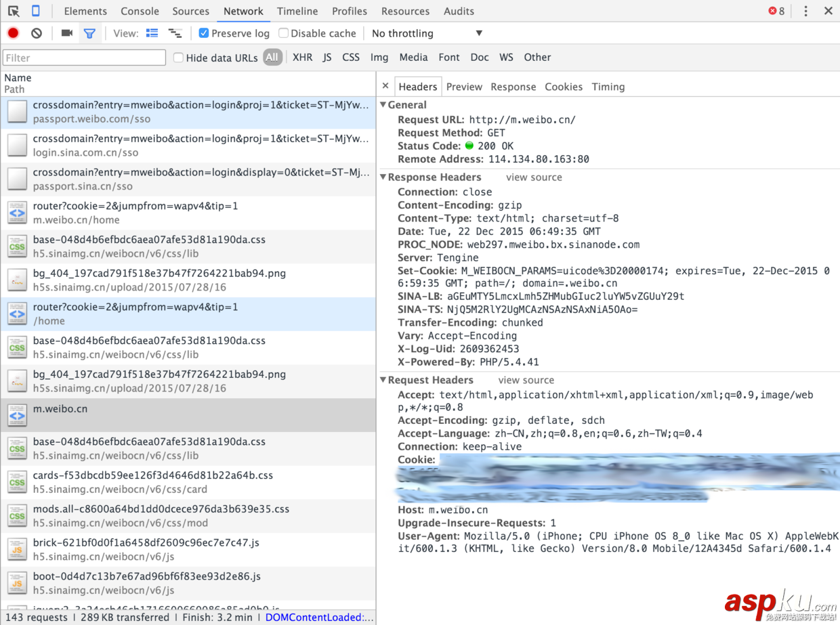Click DOMContentLoaded link in status bar
Viewport: 840px width, 625px height.
click(x=319, y=618)
